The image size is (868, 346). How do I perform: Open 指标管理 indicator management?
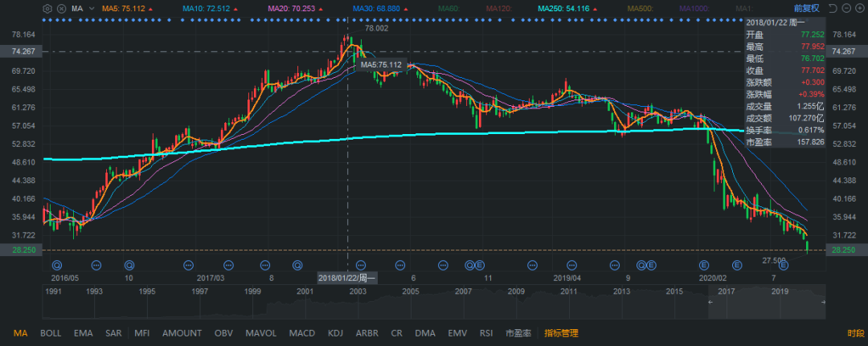click(x=561, y=333)
